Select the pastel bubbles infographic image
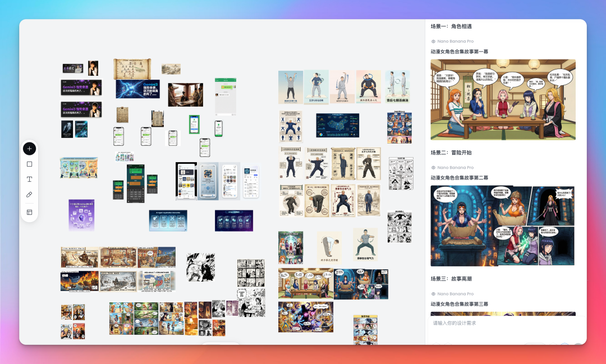This screenshot has width=606, height=364. pyautogui.click(x=79, y=168)
